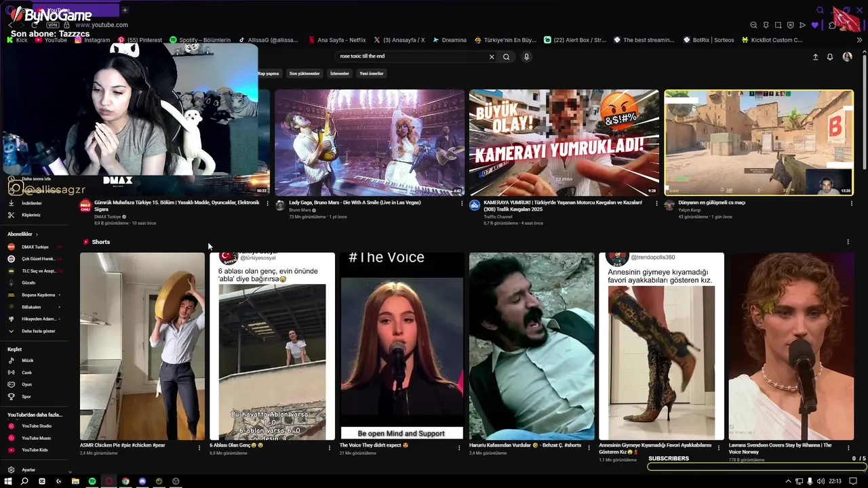Open the Spotify Bölümlerin bookmark
This screenshot has width=868, height=488.
coord(200,40)
